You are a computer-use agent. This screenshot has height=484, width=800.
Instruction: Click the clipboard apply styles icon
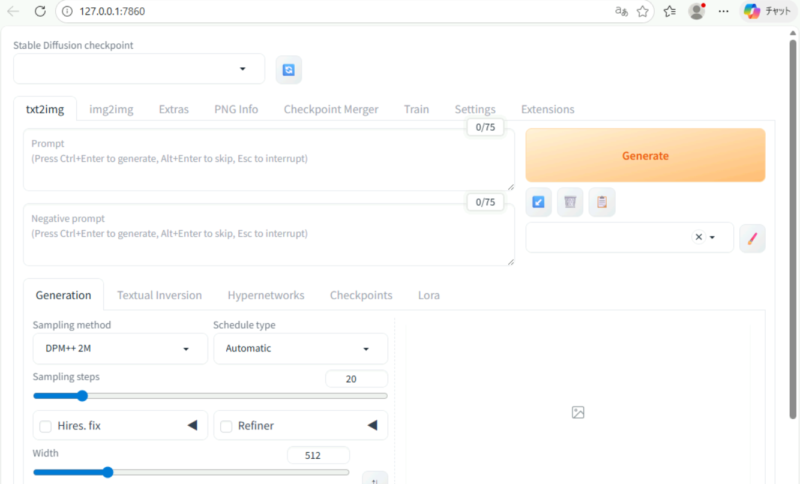pos(601,203)
